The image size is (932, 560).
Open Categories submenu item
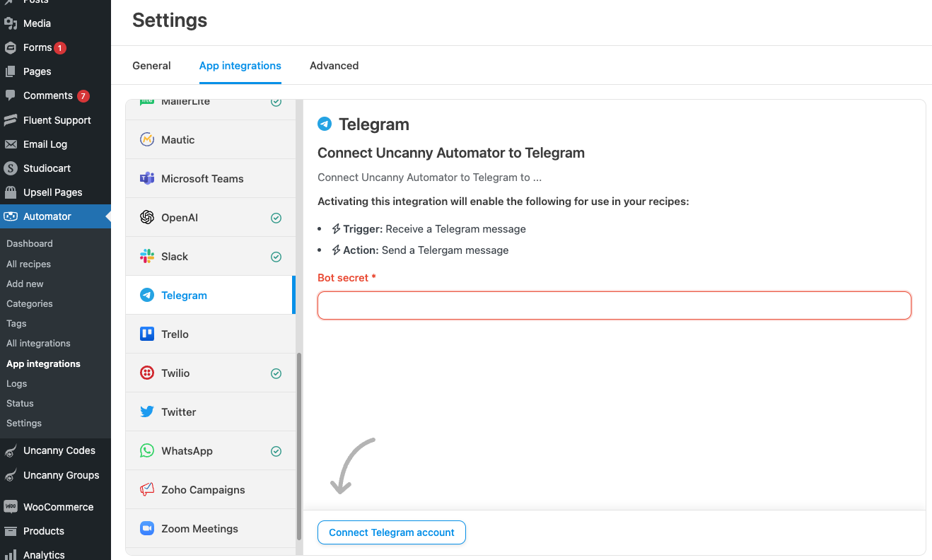tap(30, 303)
